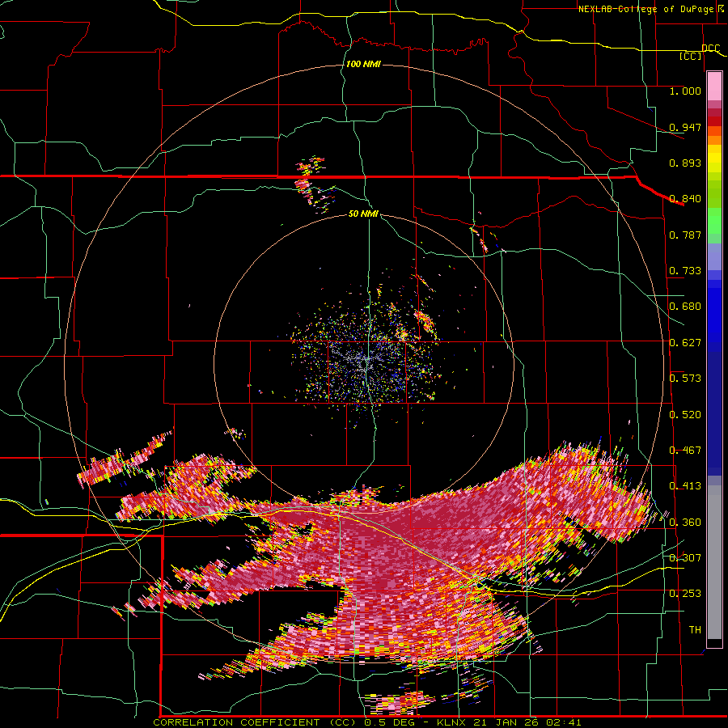Pick the 0.840 scale value
The height and width of the screenshot is (728, 728).
point(685,199)
